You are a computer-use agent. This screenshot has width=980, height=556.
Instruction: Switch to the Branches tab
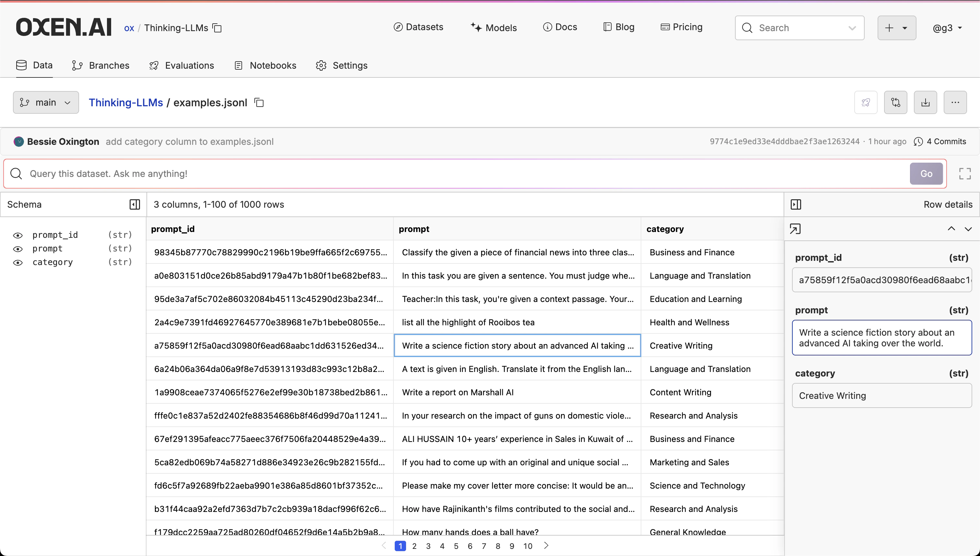[x=101, y=65]
